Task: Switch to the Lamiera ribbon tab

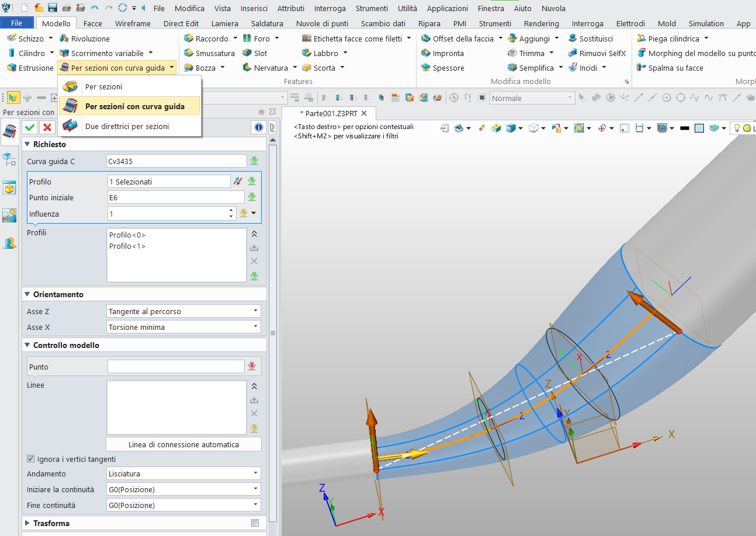Action: pyautogui.click(x=224, y=23)
